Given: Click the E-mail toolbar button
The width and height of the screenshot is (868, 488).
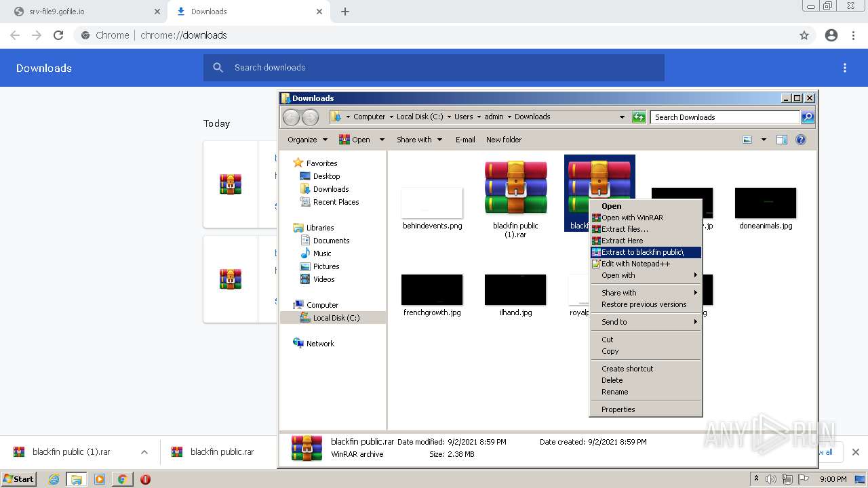Looking at the screenshot, I should point(465,140).
